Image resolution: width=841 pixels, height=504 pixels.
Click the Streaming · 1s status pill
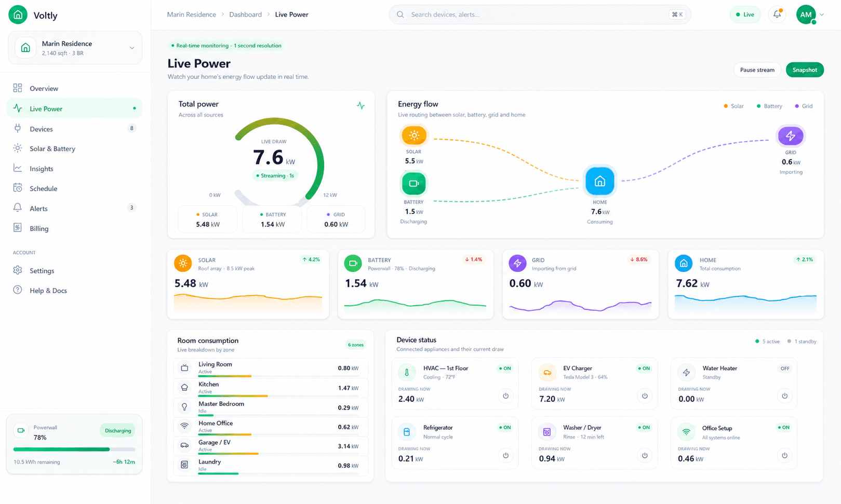pyautogui.click(x=275, y=175)
